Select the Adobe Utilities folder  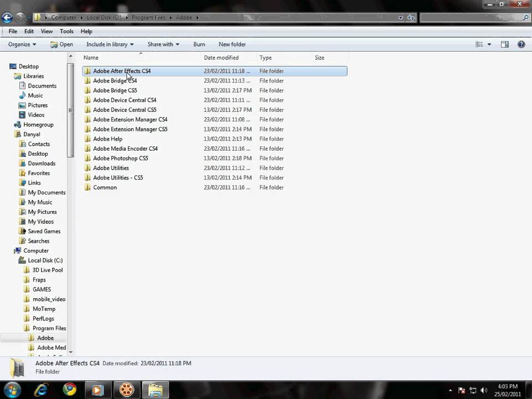(x=111, y=168)
